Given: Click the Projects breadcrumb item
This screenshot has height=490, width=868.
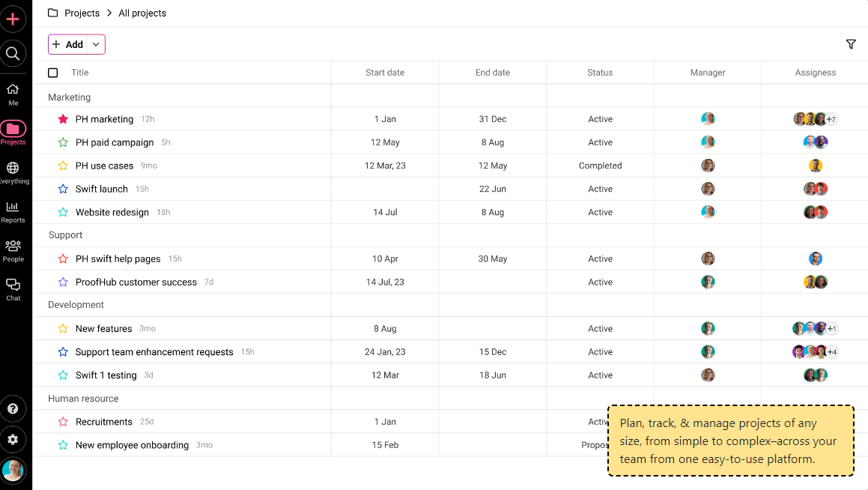Looking at the screenshot, I should [x=82, y=13].
